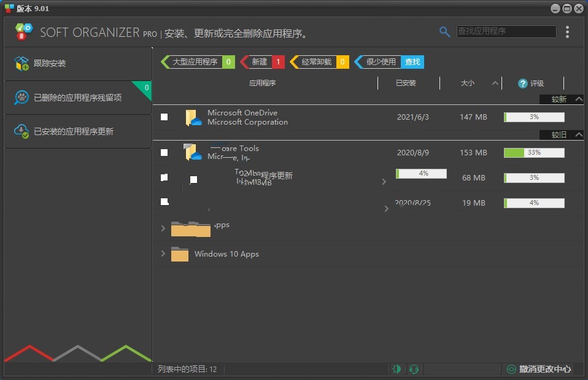The image size is (588, 380).
Task: Open installed application updates section
Action: 77,131
